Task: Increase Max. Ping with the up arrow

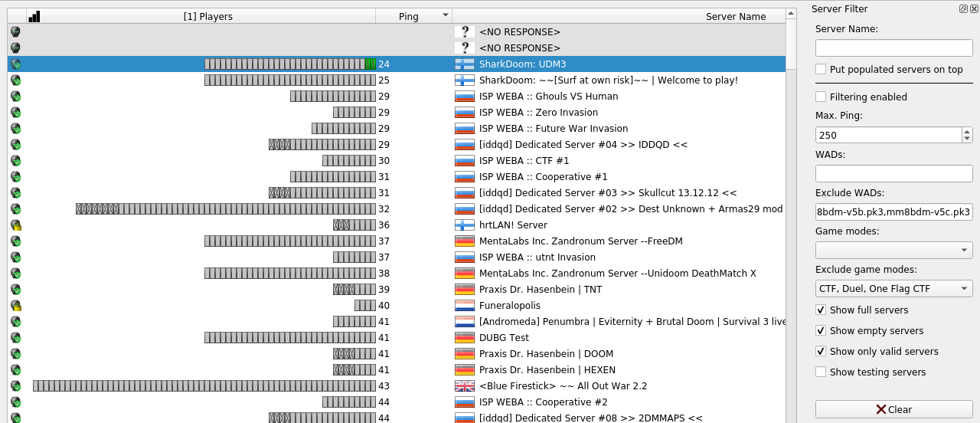Action: 966,131
